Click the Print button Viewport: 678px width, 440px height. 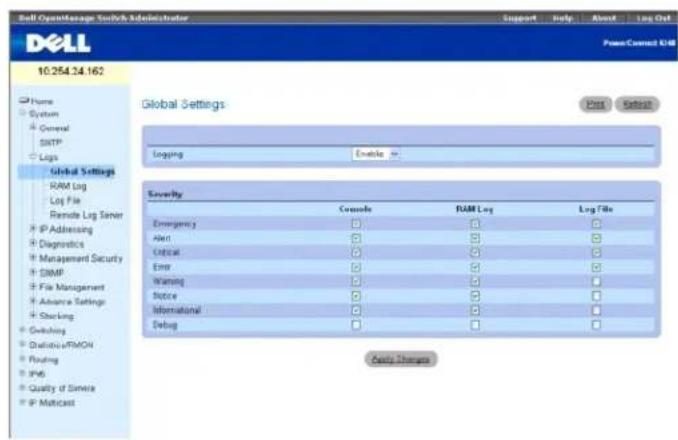click(595, 104)
